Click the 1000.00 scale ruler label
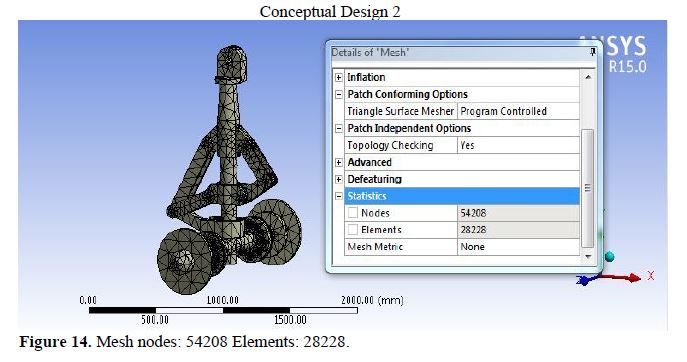Screen dimensions: 687x362 click(x=223, y=300)
